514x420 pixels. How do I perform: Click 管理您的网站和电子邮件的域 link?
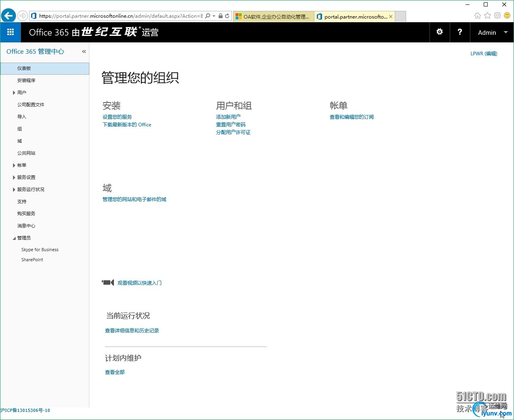point(134,199)
